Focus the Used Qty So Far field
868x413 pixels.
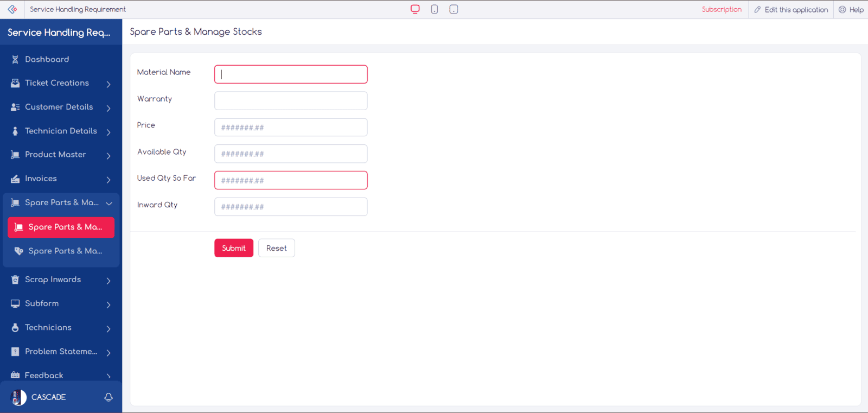coord(291,180)
